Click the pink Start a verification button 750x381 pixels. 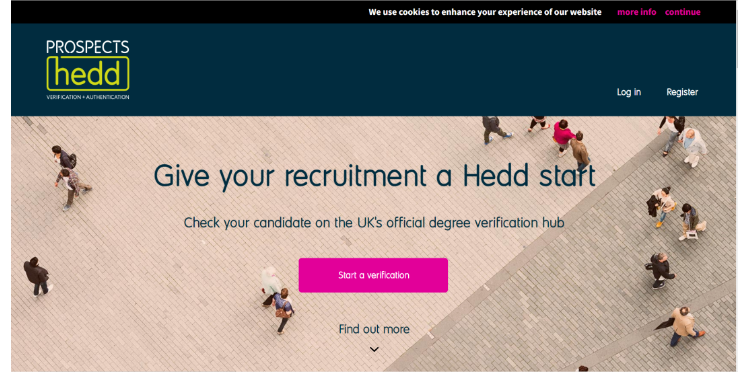373,275
